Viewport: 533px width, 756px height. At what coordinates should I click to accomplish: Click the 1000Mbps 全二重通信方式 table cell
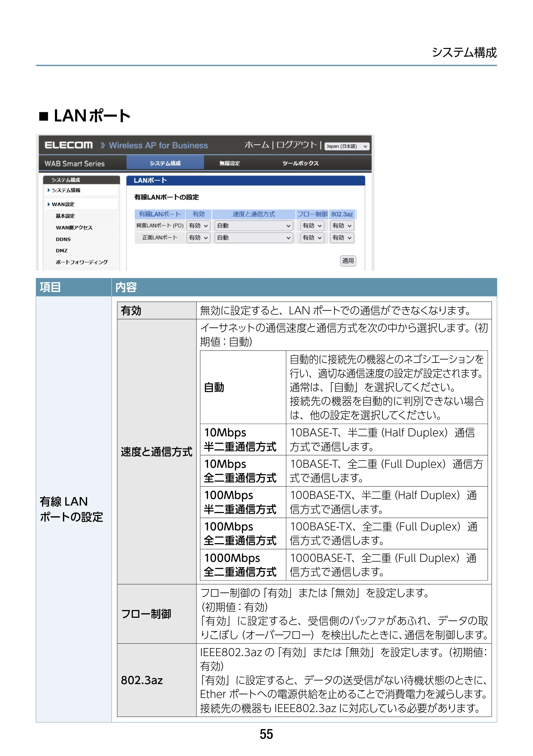click(x=243, y=565)
